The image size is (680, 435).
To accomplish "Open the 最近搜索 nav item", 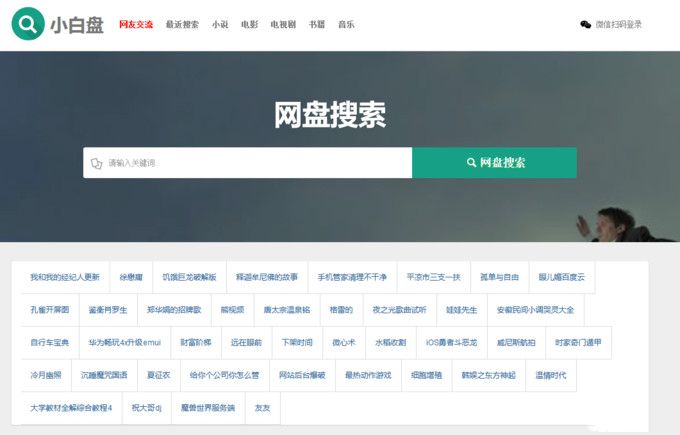I will point(182,24).
